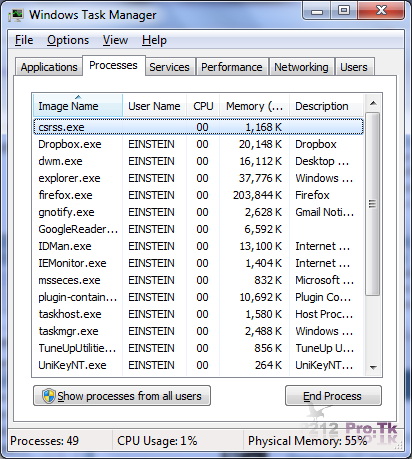Viewport: 412px width, 459px height.
Task: Select the firefox.exe process
Action: (x=198, y=195)
